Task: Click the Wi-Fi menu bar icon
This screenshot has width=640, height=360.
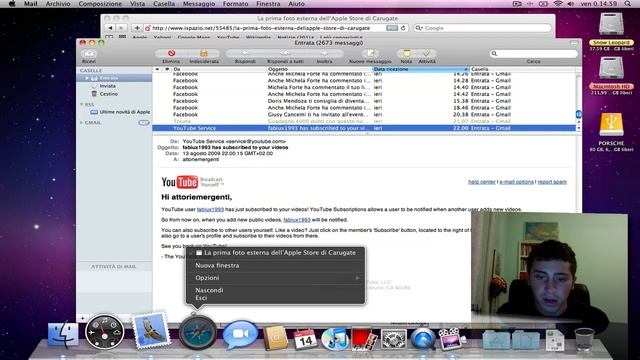Action: [558, 4]
